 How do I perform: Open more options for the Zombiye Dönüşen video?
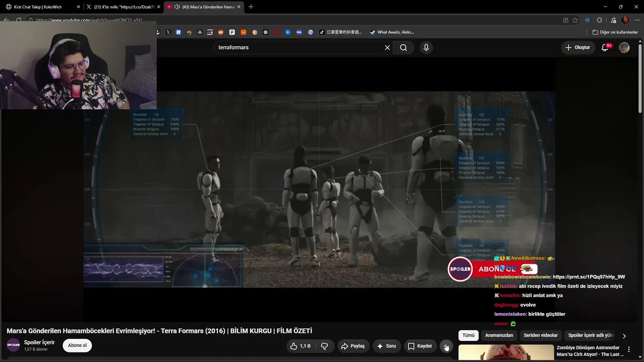click(x=628, y=349)
